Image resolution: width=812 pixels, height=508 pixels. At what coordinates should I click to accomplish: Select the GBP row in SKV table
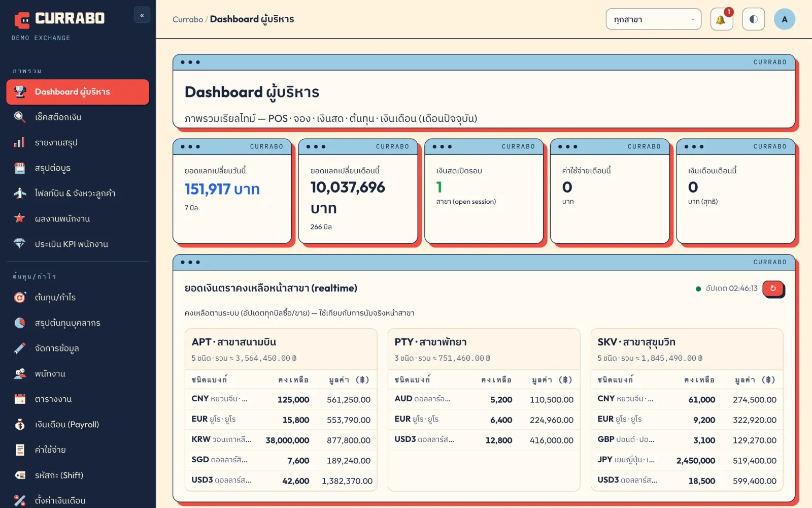(687, 440)
